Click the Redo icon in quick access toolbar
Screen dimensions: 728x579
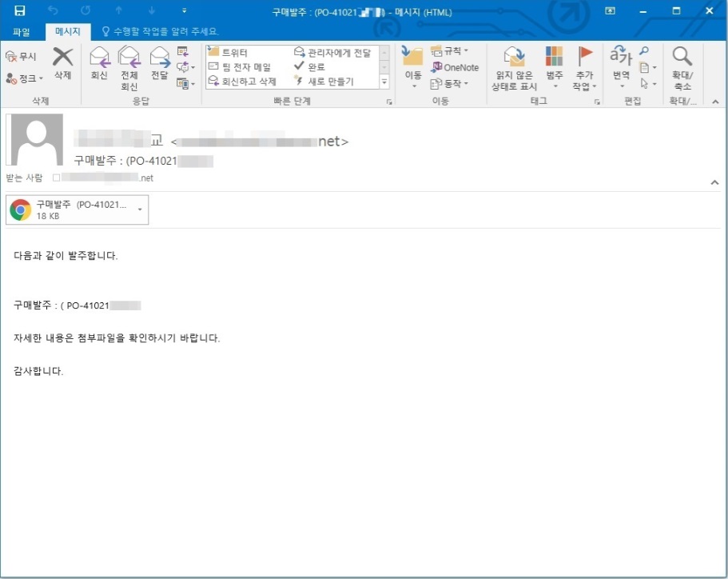coord(86,10)
